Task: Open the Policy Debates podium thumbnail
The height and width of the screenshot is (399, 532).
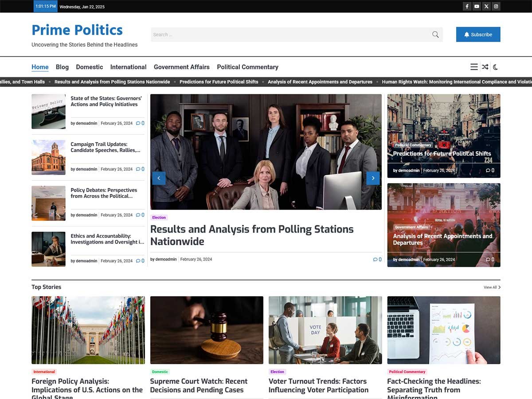Action: point(48,203)
